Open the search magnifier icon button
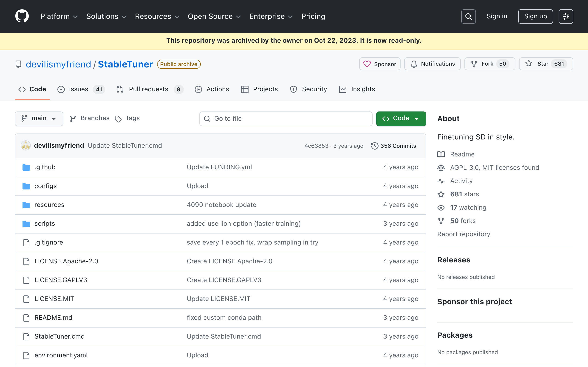Image resolution: width=588 pixels, height=367 pixels. (468, 17)
